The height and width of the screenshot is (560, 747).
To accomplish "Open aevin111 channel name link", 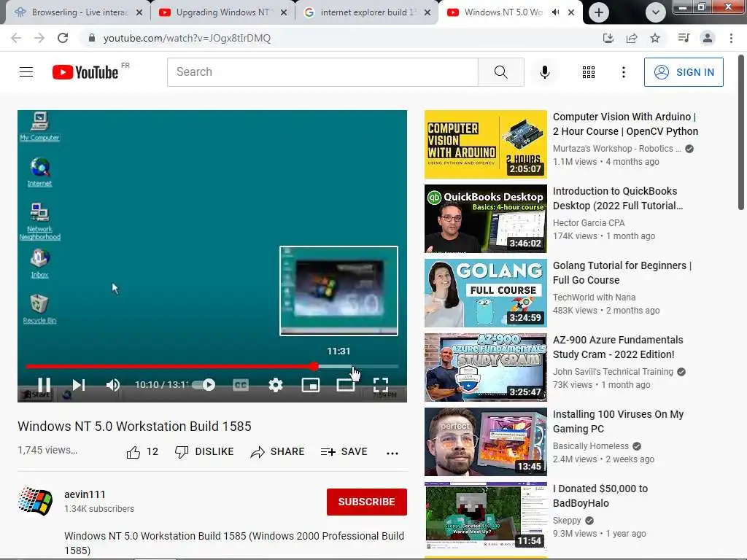I will pos(85,494).
